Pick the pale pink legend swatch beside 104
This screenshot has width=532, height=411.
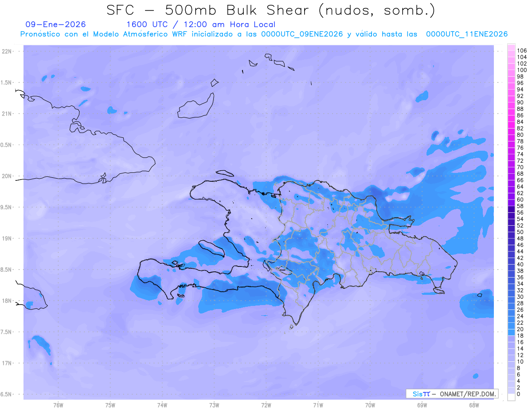coord(511,60)
